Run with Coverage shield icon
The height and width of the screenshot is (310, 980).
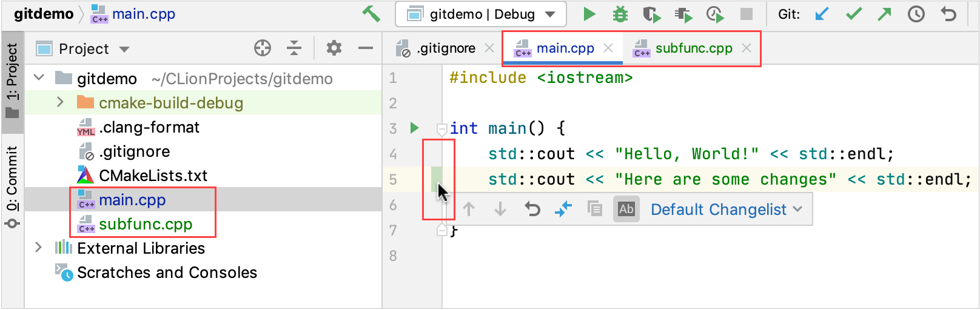652,14
